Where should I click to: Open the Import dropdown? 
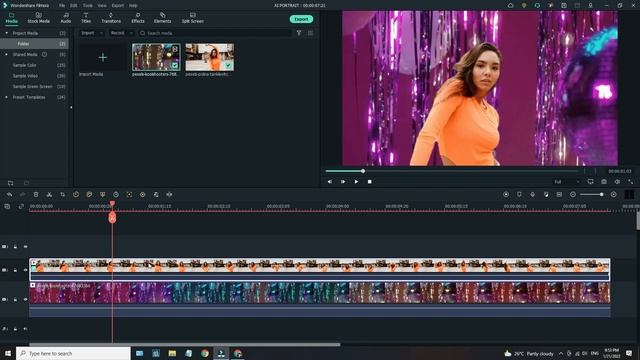coord(91,33)
